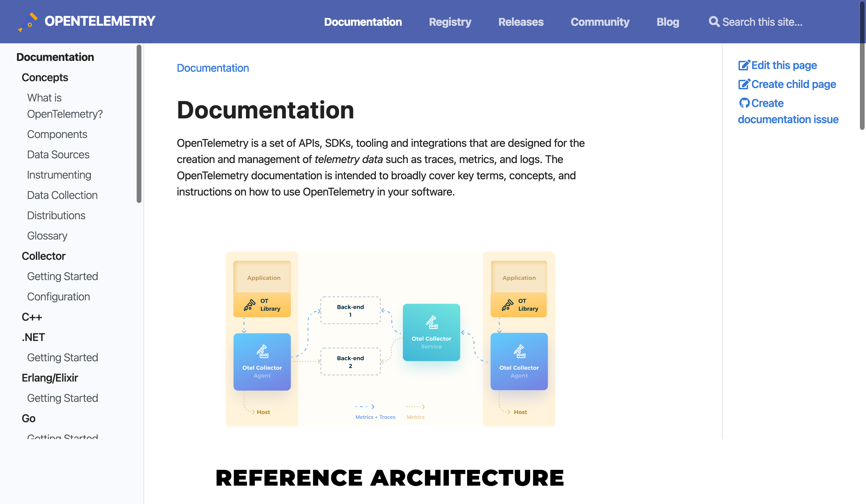866x504 pixels.
Task: Open the C++ sidebar section
Action: click(x=31, y=317)
